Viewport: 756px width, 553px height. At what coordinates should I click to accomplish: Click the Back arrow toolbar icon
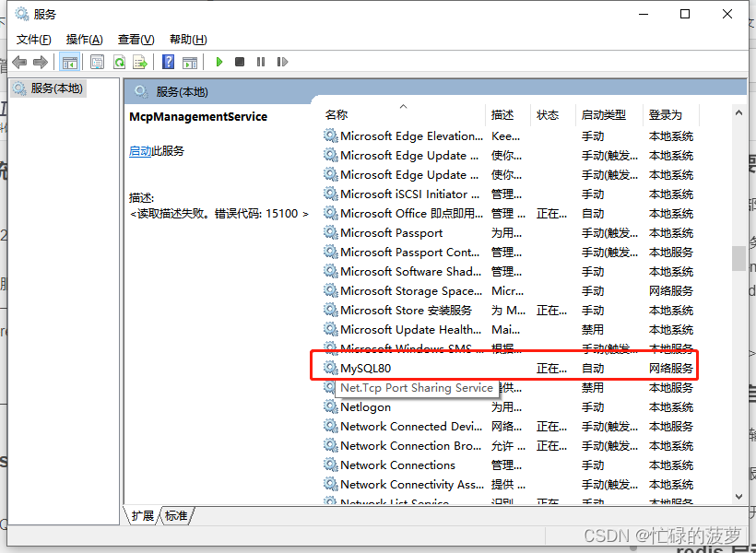[19, 62]
